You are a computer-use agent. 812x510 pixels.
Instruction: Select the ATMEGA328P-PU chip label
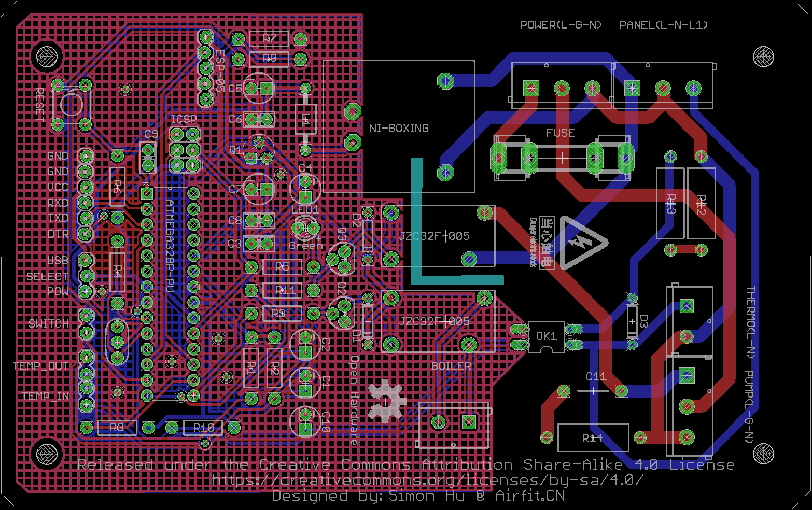[170, 246]
